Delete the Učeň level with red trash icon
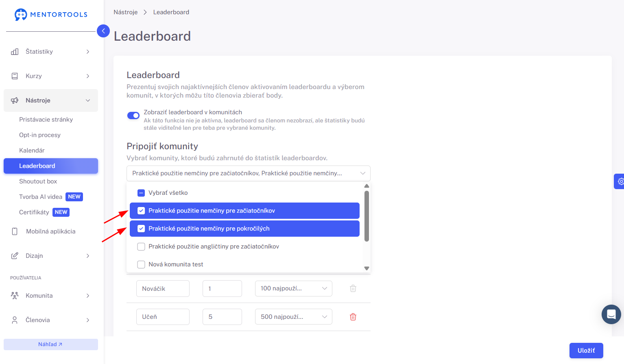The height and width of the screenshot is (364, 624). click(353, 317)
